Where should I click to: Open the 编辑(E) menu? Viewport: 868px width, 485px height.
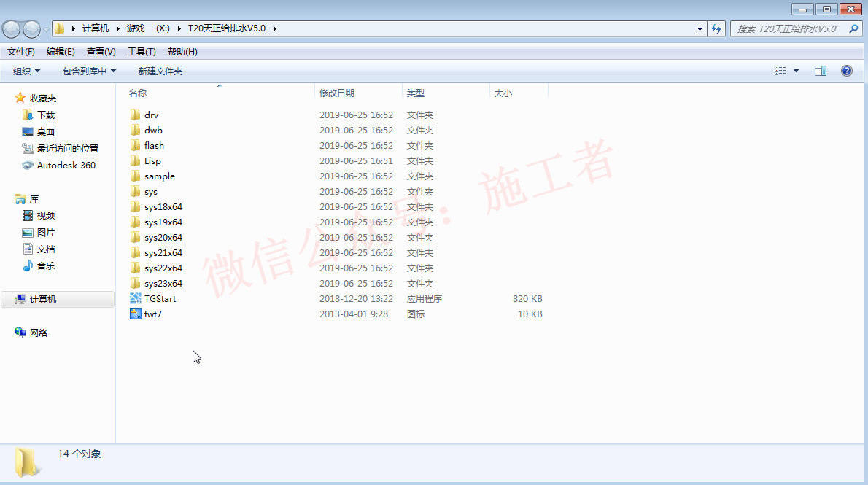(x=61, y=52)
